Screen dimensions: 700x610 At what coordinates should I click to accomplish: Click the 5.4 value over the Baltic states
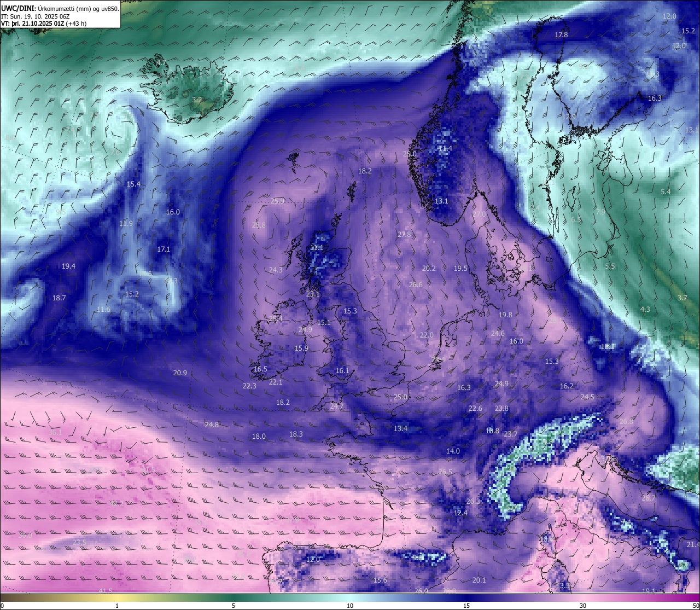pyautogui.click(x=665, y=191)
